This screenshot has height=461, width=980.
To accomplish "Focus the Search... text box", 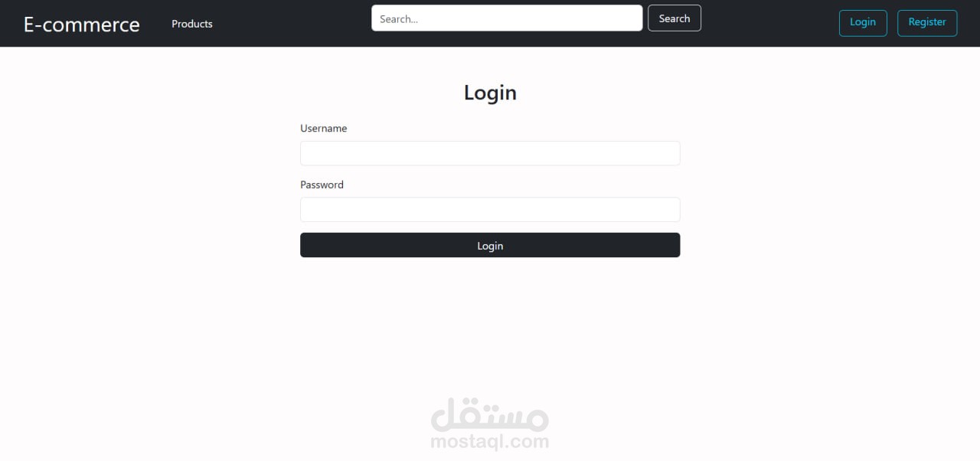I will coord(507,18).
